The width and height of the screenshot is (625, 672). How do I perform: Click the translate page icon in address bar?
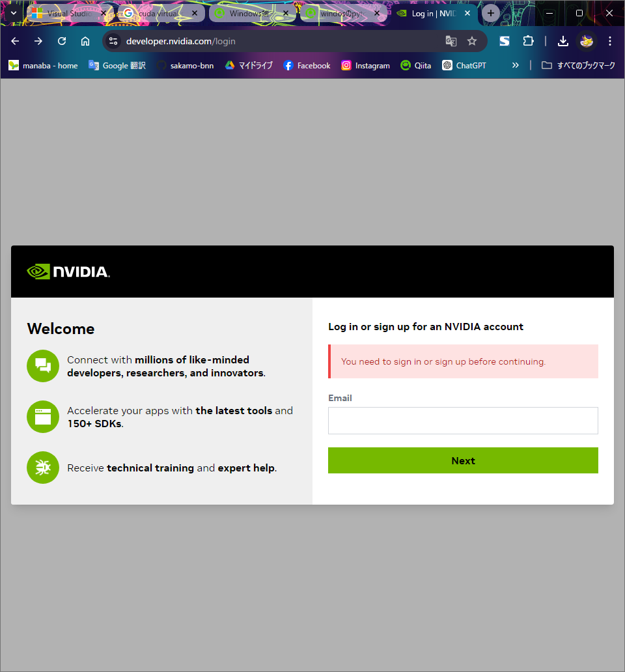[x=451, y=41]
